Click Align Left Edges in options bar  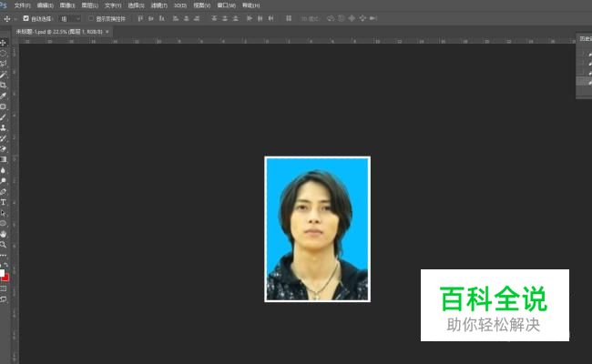point(176,18)
